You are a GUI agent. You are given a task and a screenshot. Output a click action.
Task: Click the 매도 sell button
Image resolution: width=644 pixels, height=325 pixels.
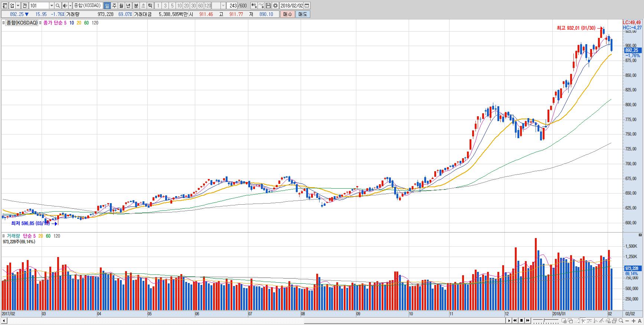coord(303,14)
